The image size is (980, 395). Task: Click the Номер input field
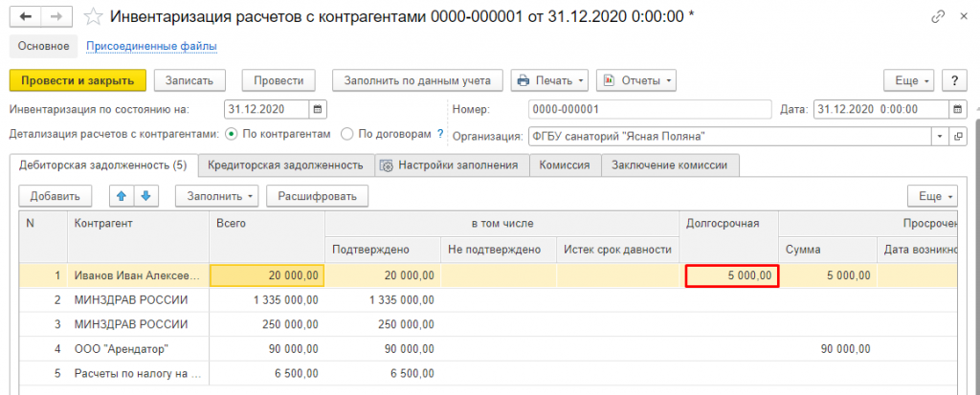tap(608, 109)
